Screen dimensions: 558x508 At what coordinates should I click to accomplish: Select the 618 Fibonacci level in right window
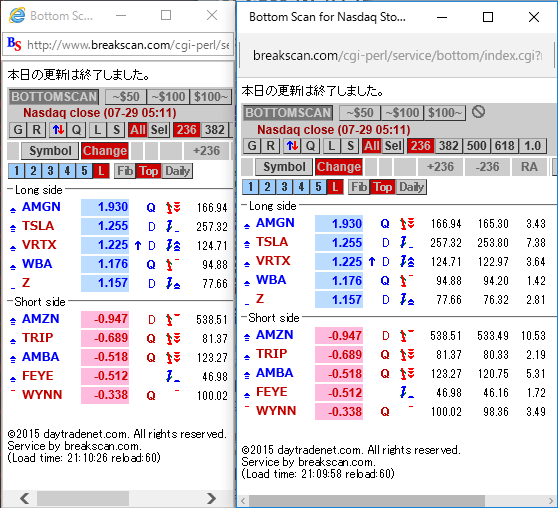(504, 146)
